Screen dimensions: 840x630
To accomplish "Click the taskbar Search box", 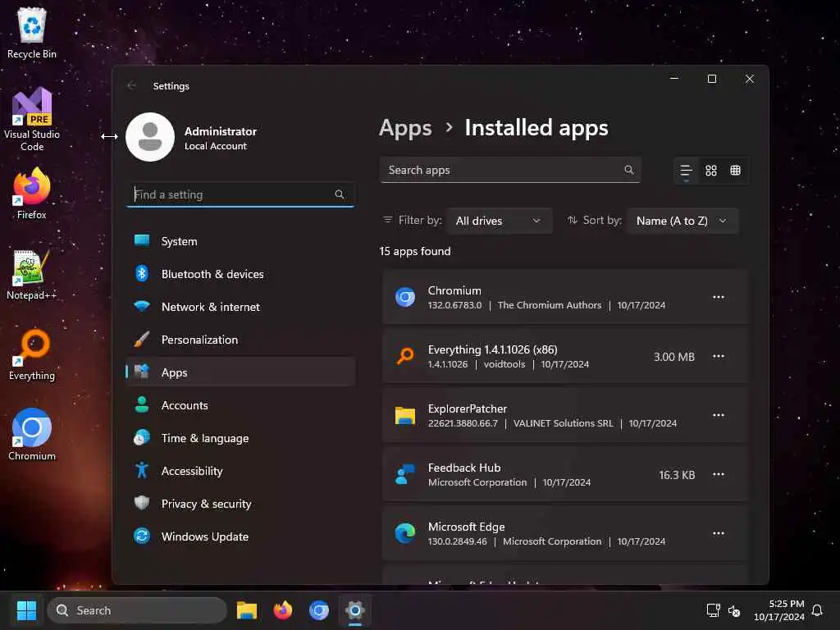I will [x=137, y=610].
